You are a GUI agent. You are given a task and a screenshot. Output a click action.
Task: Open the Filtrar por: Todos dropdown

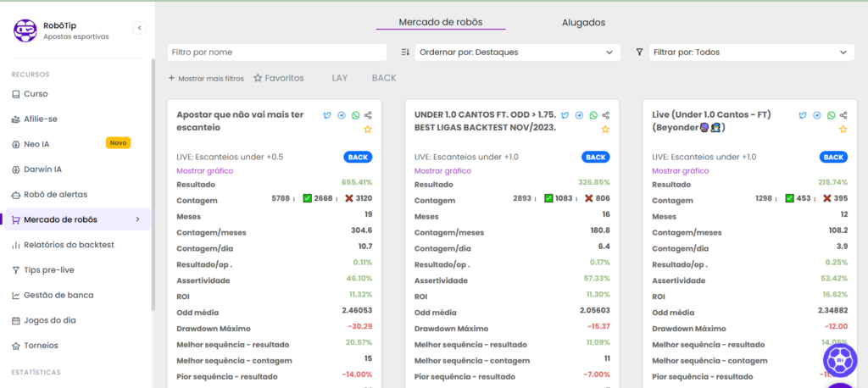pos(750,53)
